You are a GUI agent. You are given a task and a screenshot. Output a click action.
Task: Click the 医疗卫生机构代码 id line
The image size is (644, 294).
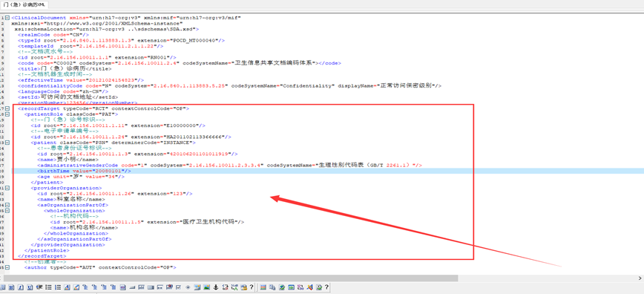click(x=147, y=222)
